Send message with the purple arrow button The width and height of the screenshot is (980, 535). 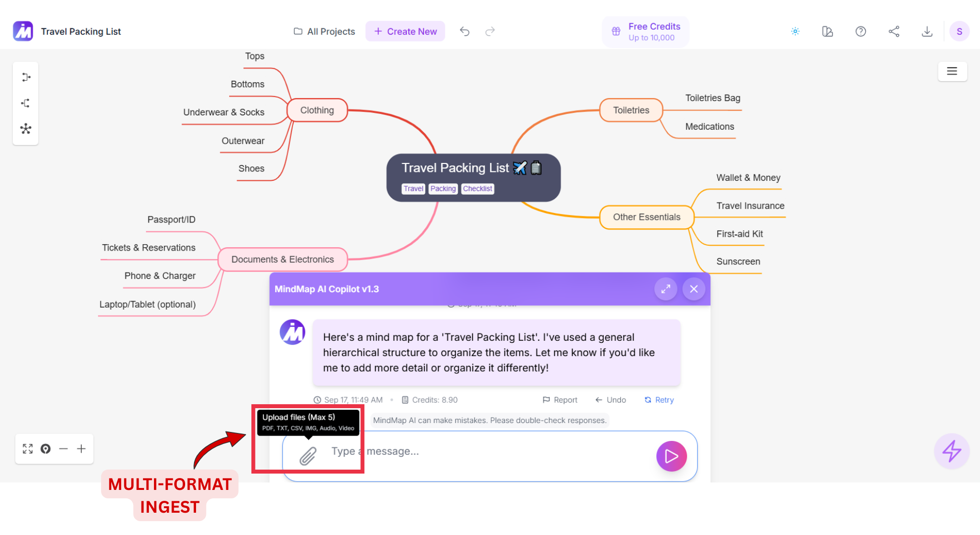[671, 456]
